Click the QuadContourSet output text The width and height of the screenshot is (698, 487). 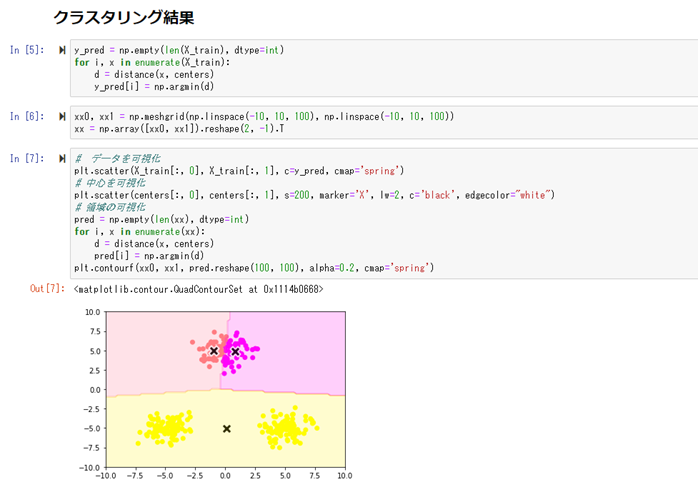199,289
